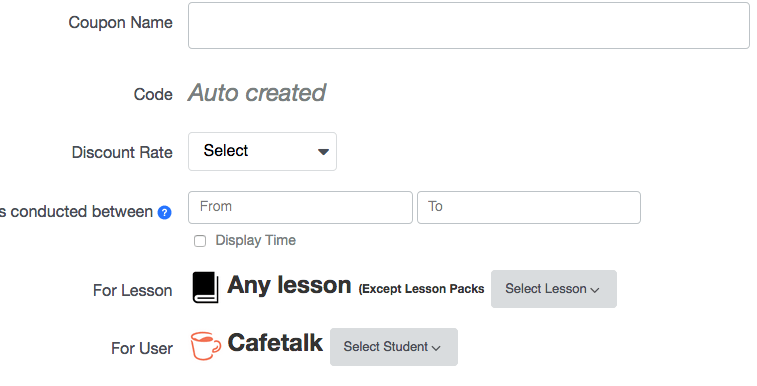Click the Display Time label text
This screenshot has width=757, height=386.
(x=255, y=240)
